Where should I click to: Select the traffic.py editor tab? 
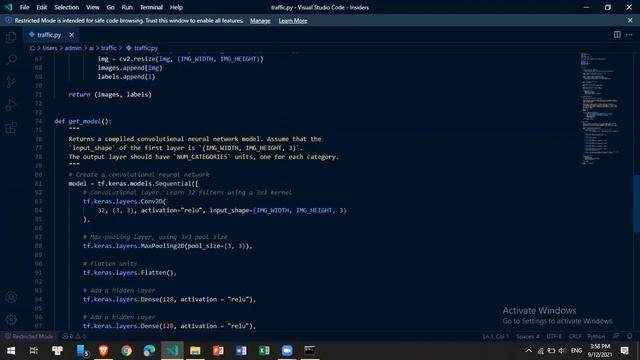coord(51,35)
